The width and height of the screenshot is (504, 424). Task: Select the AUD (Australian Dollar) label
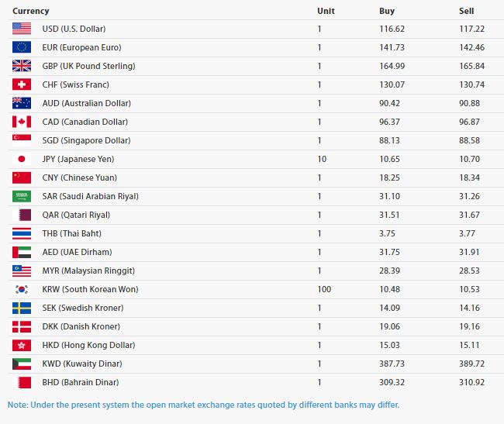coord(87,103)
